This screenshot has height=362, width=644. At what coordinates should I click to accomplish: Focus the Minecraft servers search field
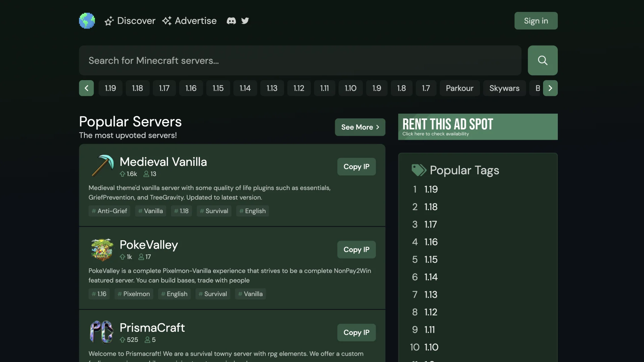(x=300, y=60)
